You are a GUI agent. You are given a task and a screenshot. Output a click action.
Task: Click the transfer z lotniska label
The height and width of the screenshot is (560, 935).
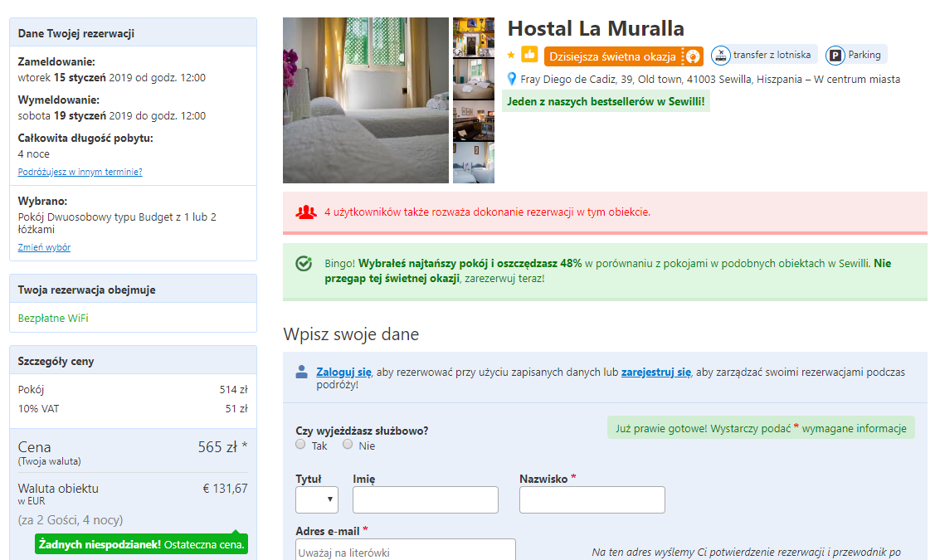772,55
